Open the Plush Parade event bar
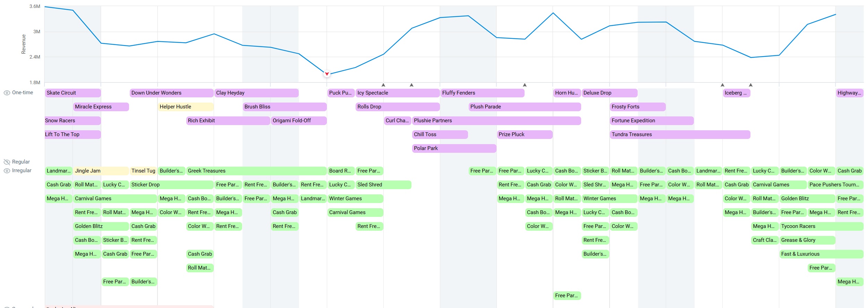 click(525, 107)
